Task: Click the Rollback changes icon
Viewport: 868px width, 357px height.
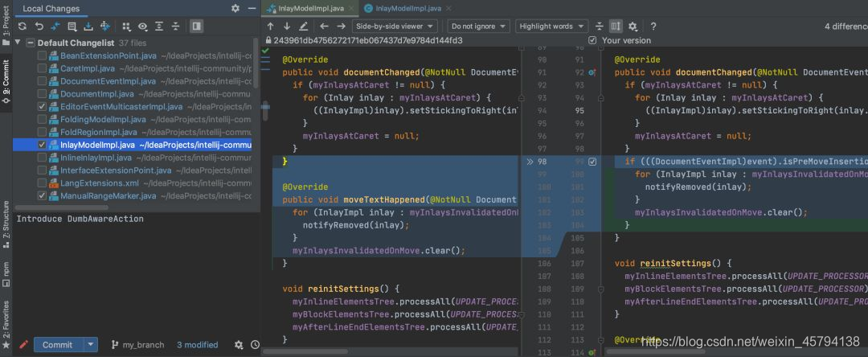Action: [39, 26]
